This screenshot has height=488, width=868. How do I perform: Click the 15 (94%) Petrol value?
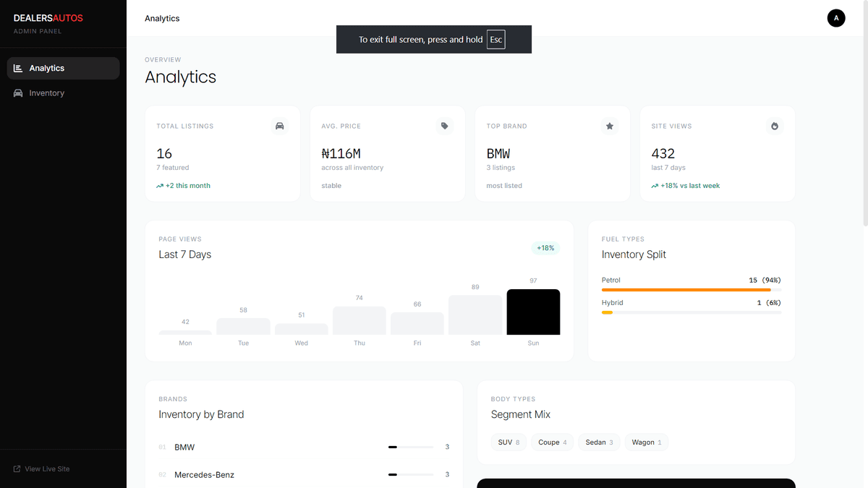point(765,280)
